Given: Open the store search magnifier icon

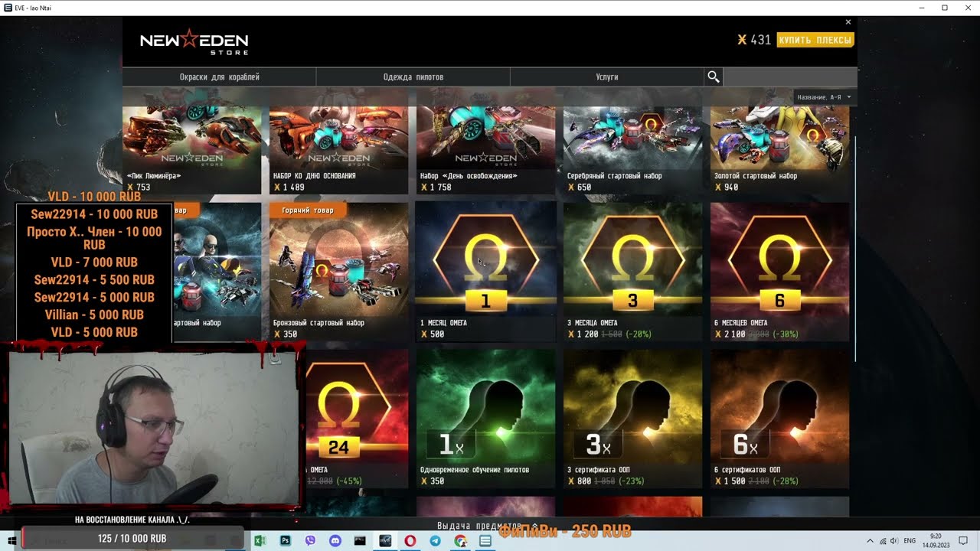Looking at the screenshot, I should tap(714, 77).
